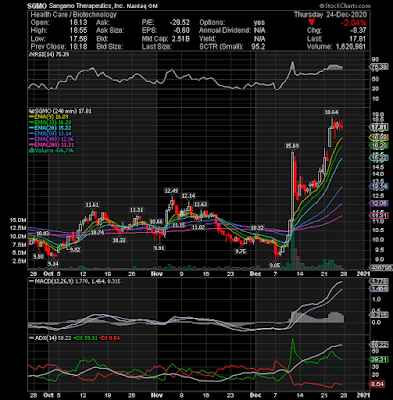Click the MACD(12,26,9) indicator label
This screenshot has height=400, width=393.
pyautogui.click(x=52, y=282)
